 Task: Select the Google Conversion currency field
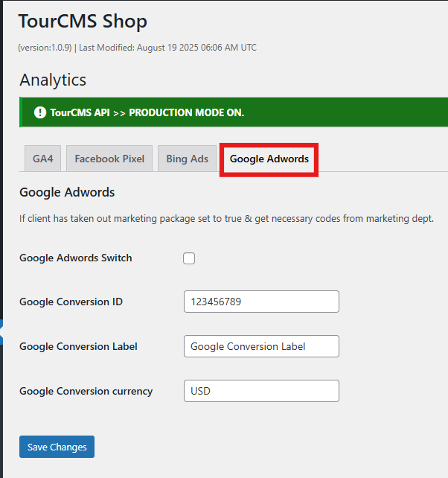point(260,391)
